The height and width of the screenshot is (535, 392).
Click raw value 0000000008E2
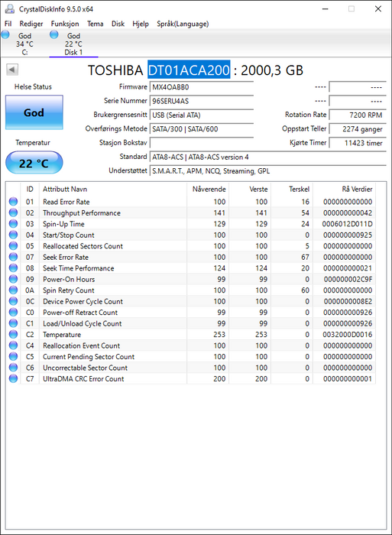point(348,302)
